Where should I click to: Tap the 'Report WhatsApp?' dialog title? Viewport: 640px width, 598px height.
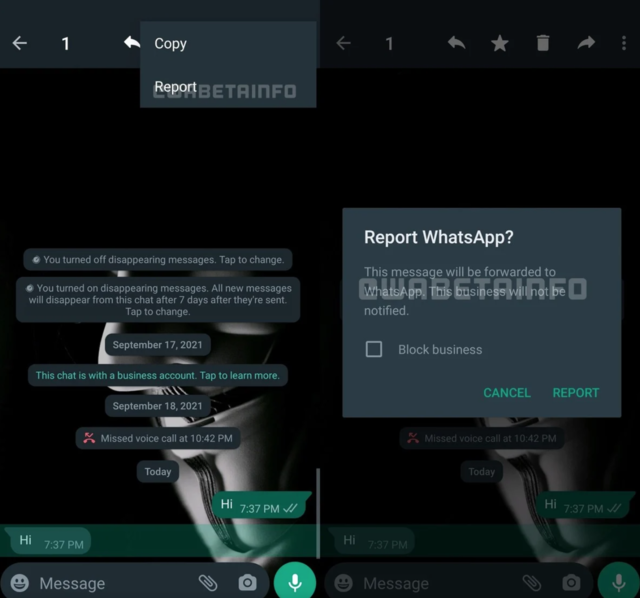click(439, 237)
